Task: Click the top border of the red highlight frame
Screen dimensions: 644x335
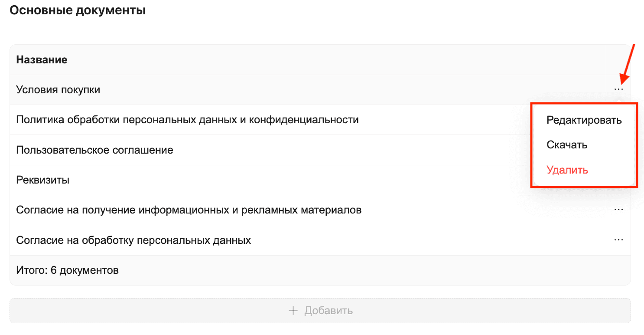Action: [584, 103]
